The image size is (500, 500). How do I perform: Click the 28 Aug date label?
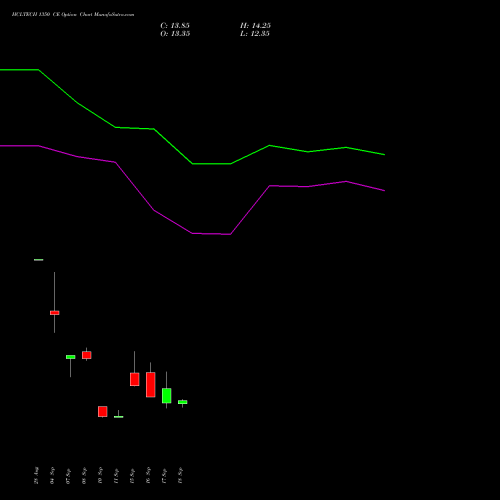(36, 475)
